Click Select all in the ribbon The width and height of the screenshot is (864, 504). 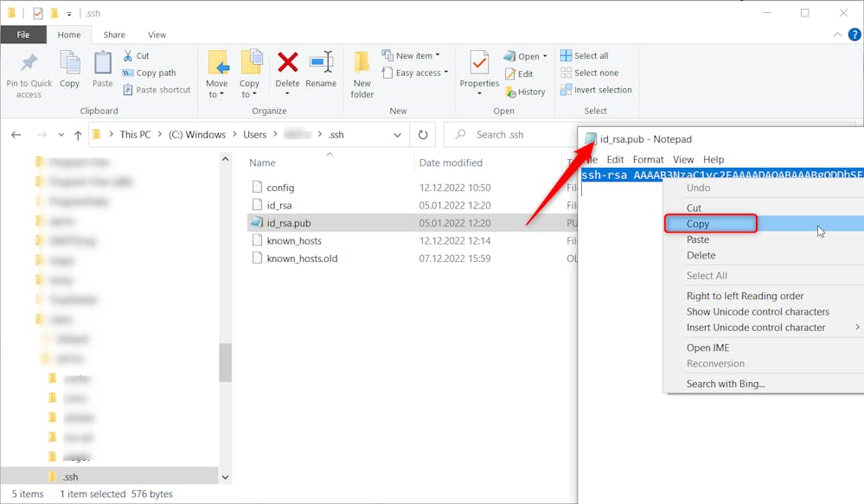[585, 55]
